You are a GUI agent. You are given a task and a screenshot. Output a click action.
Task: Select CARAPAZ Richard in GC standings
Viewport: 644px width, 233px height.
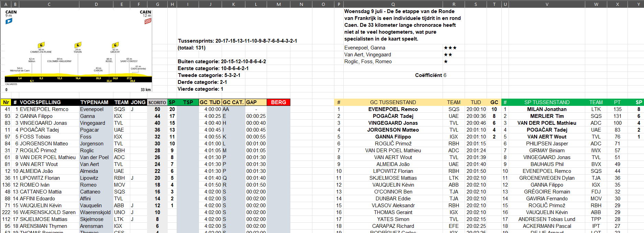click(393, 226)
